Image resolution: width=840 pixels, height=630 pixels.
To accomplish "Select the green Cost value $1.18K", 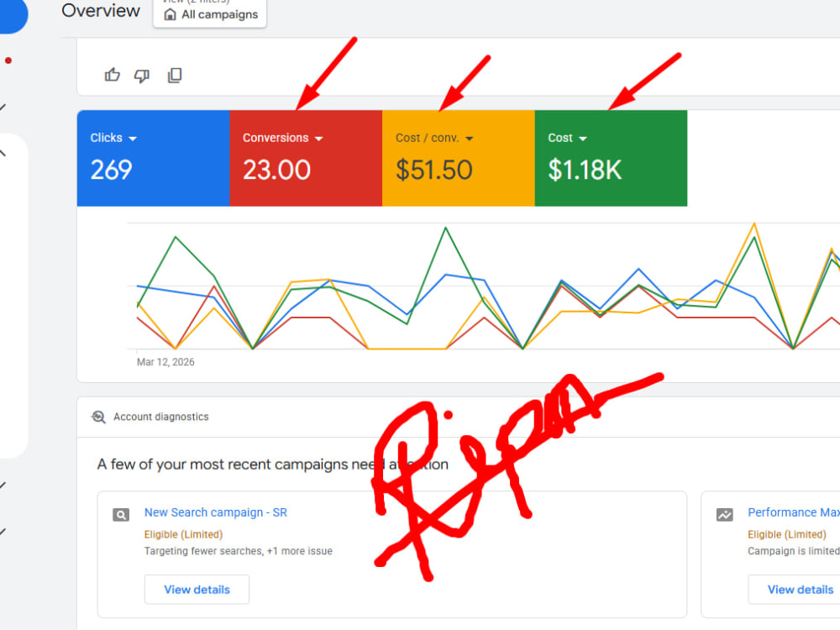I will coord(585,170).
